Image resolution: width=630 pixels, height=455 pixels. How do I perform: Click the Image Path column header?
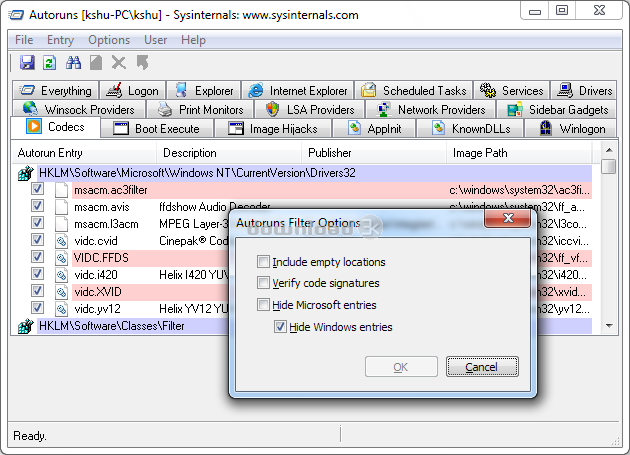point(519,153)
